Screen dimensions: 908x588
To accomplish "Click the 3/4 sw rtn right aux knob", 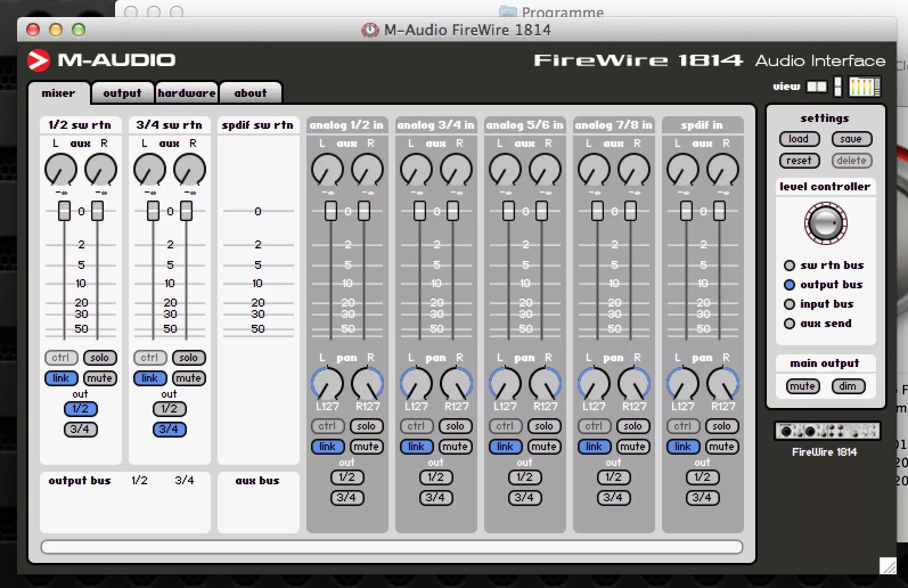I will (190, 170).
